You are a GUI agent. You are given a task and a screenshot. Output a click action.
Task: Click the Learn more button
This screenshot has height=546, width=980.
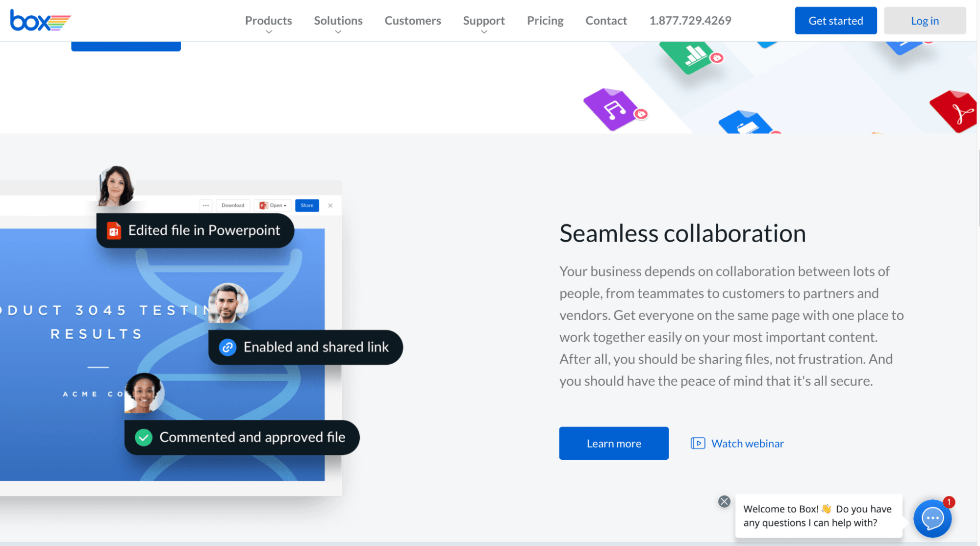pyautogui.click(x=614, y=443)
